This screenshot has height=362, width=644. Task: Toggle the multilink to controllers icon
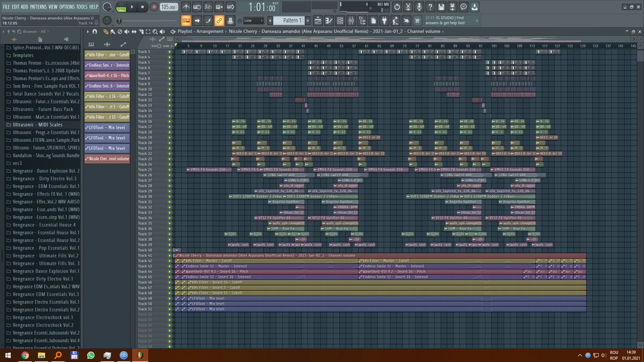(x=219, y=21)
